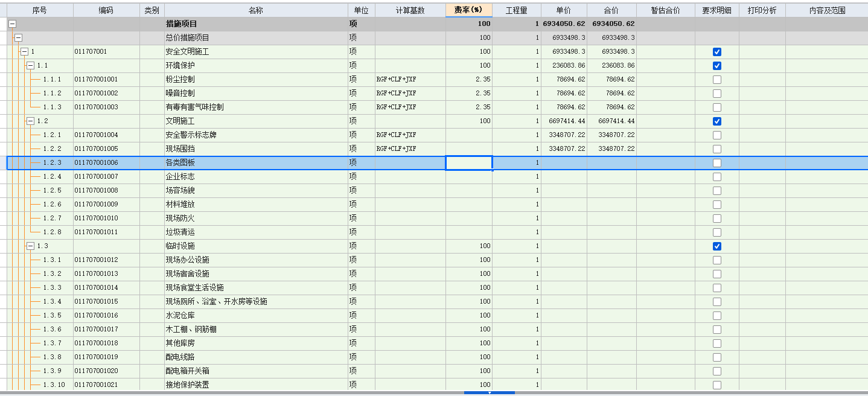This screenshot has height=396, width=868.
Task: Select sequence number 1.3.10 row
Action: tap(54, 385)
